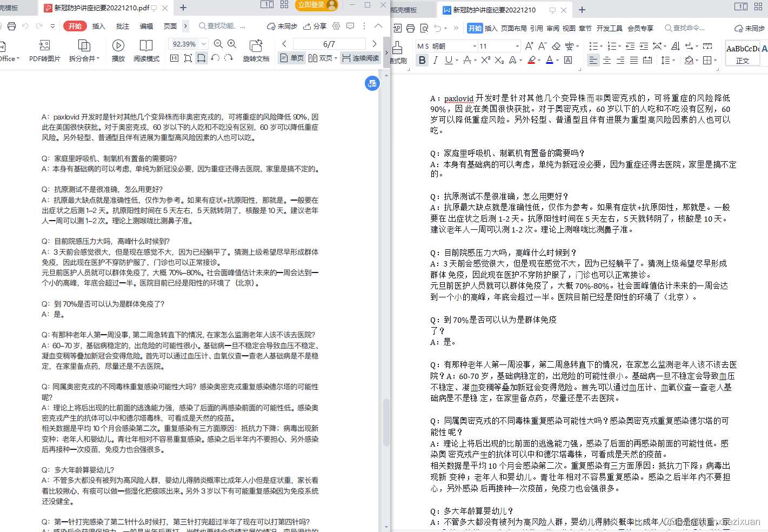Image resolution: width=768 pixels, height=532 pixels.
Task: Apply subscript formatting
Action: pyautogui.click(x=499, y=60)
